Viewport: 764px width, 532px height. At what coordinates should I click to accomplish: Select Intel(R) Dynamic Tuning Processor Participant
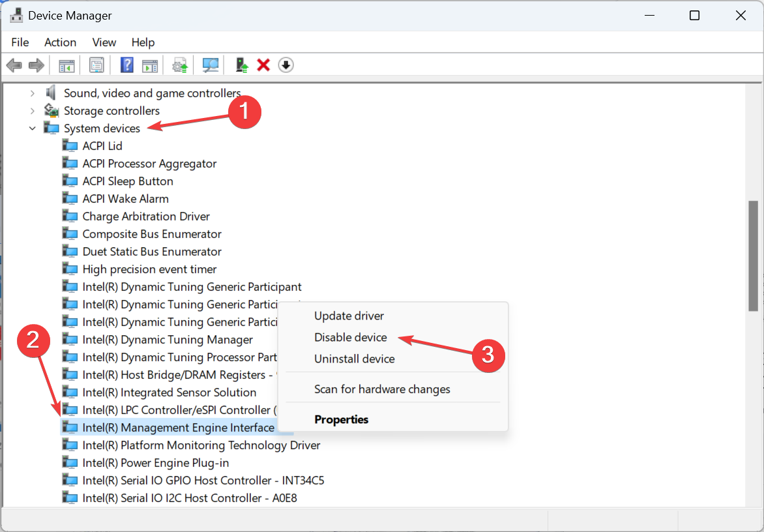[x=180, y=357]
